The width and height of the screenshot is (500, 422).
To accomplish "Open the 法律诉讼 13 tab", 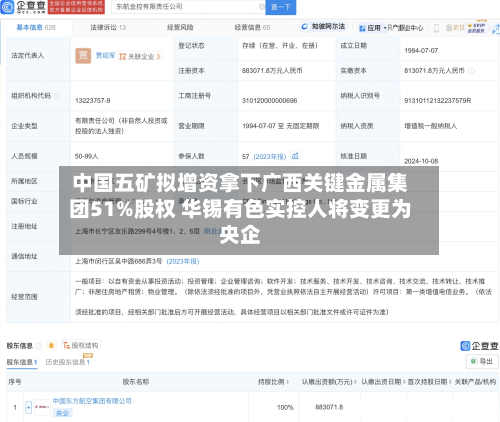I will [108, 27].
